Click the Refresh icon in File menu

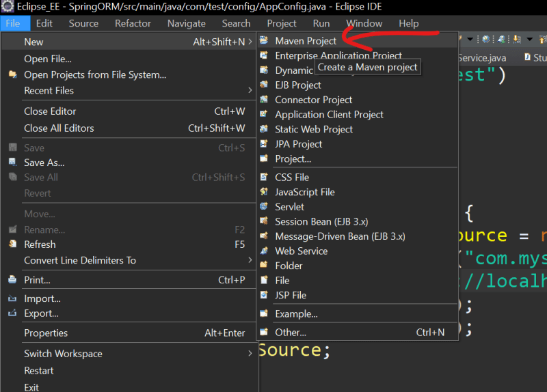12,244
